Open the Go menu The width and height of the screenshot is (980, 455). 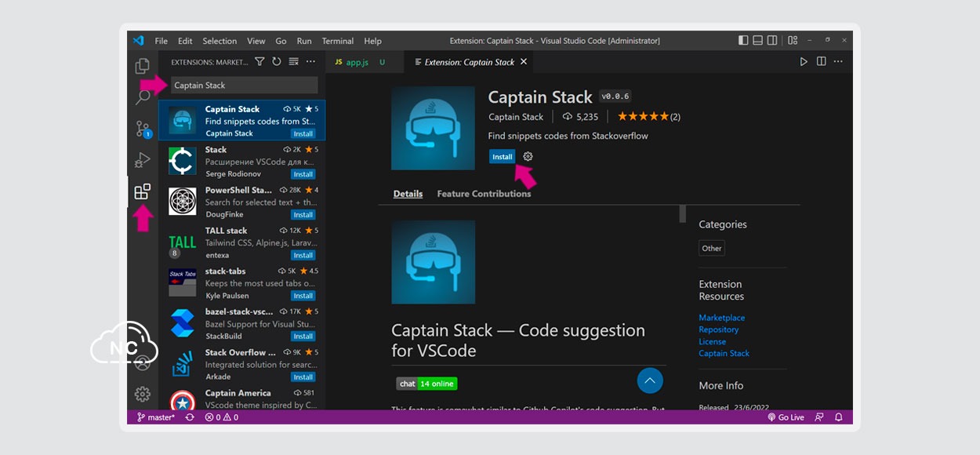click(281, 41)
